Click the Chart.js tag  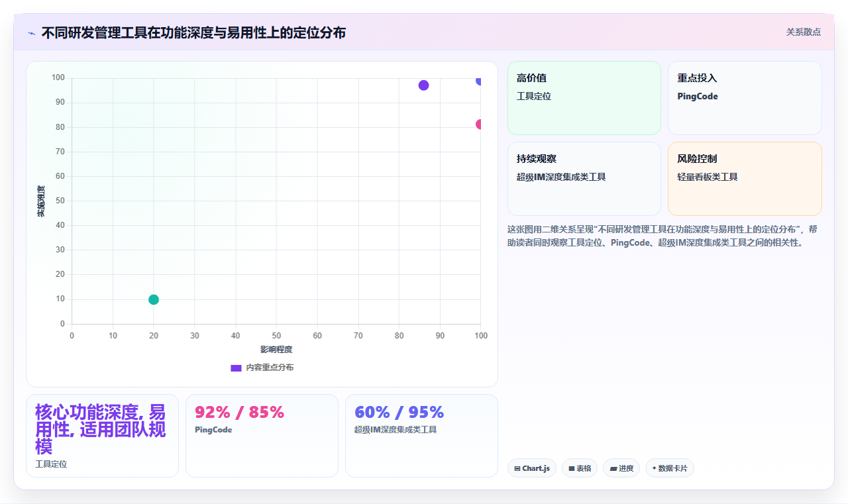tap(531, 468)
